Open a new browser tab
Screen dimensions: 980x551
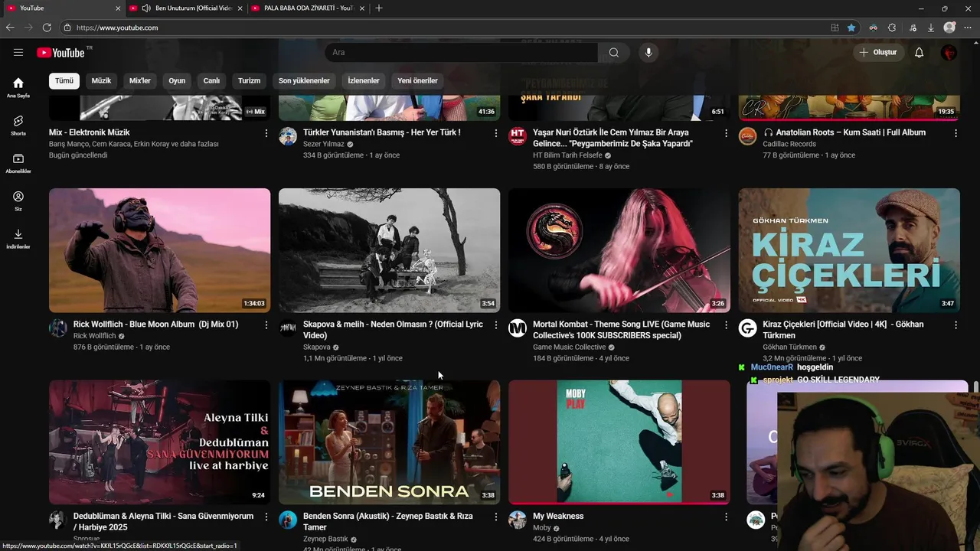pos(379,8)
